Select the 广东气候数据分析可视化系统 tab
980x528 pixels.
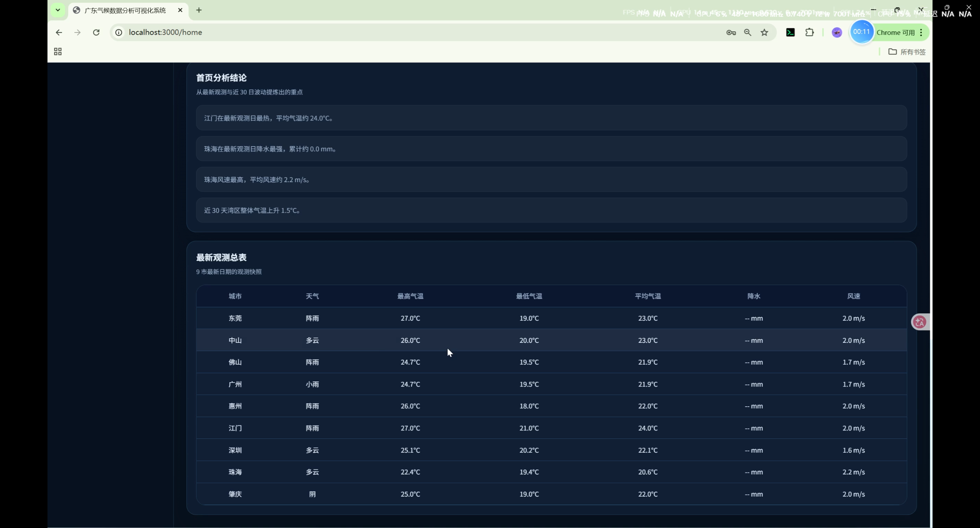[125, 10]
